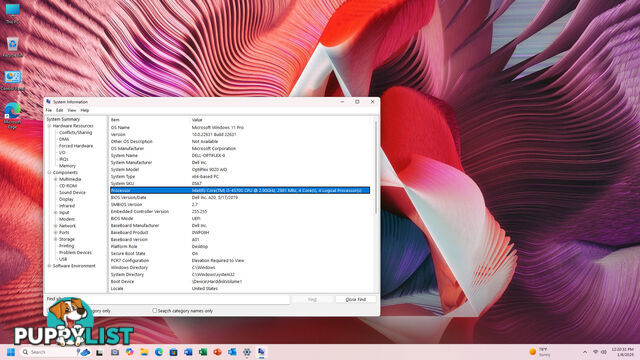640x360 pixels.
Task: Select the highlighted Processor row
Action: (x=240, y=190)
